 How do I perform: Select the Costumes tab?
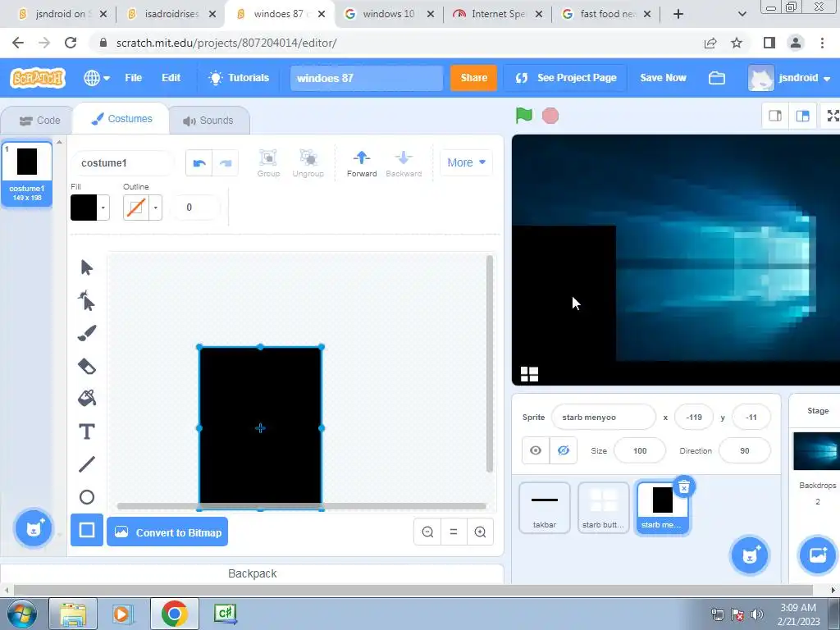(x=121, y=119)
